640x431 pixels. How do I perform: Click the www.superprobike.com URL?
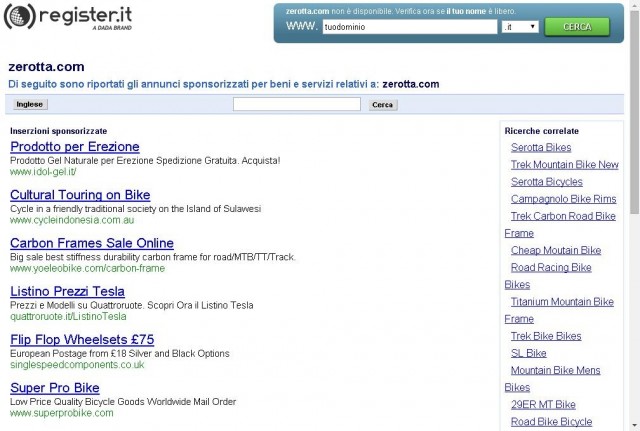[62, 413]
